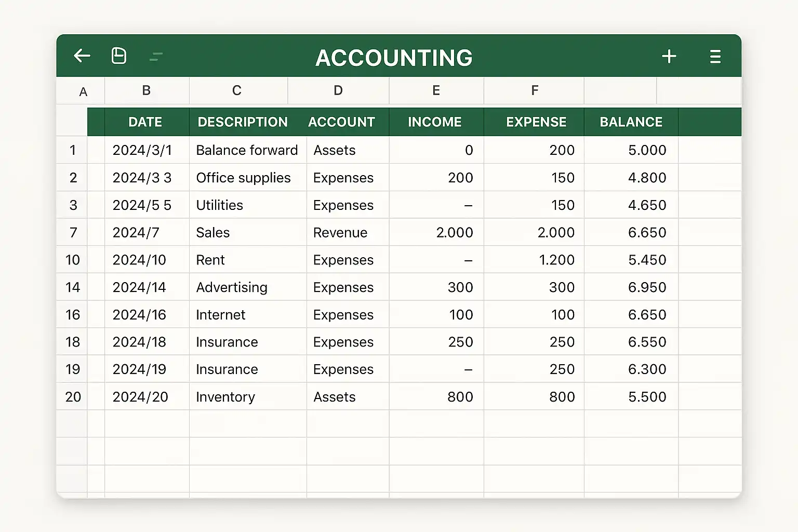
Task: Select column D header
Action: point(338,91)
